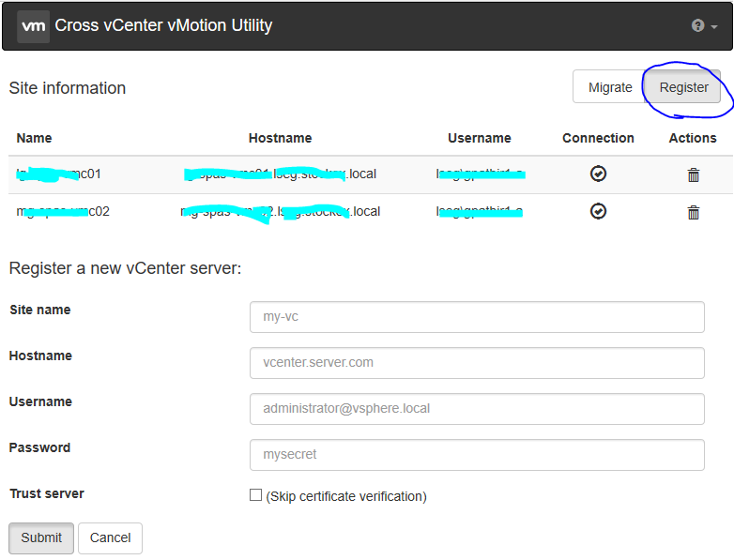Click the VMware vm logo icon
This screenshot has height=560, width=734.
pos(33,25)
